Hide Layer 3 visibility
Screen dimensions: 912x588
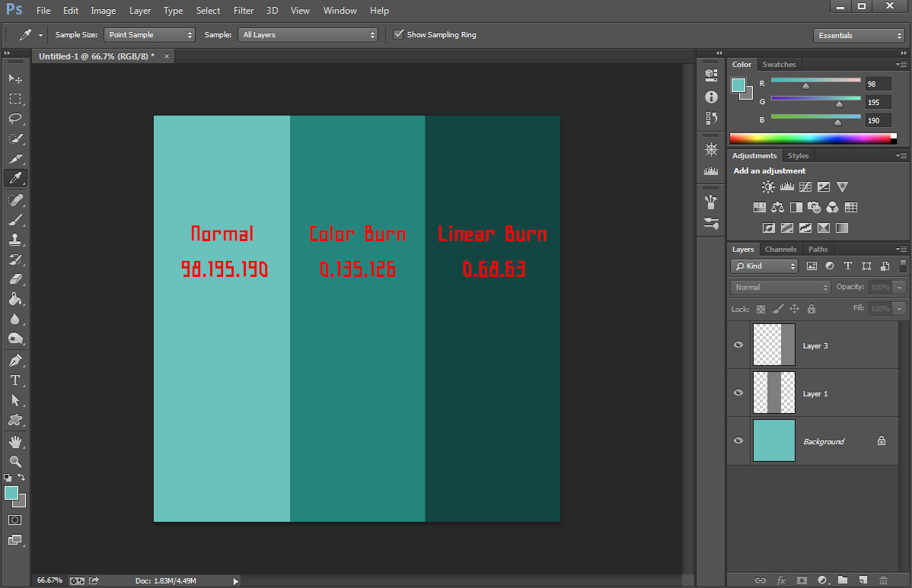pos(738,345)
